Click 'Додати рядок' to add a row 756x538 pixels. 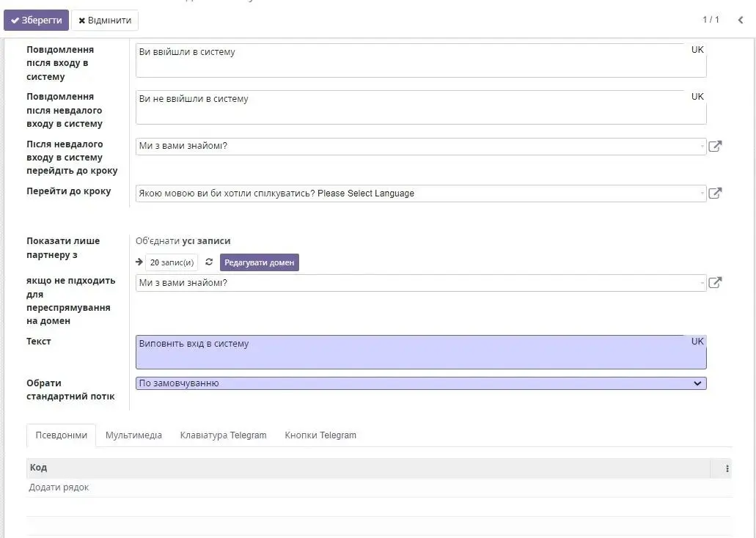point(59,487)
